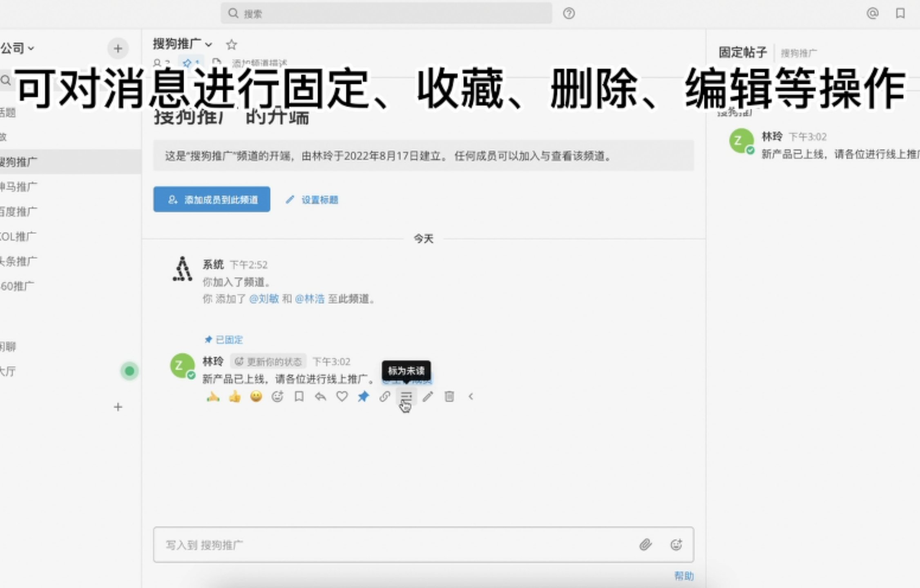Click 林玲 avatar in pinned posts panel
The height and width of the screenshot is (588, 920).
[x=741, y=141]
